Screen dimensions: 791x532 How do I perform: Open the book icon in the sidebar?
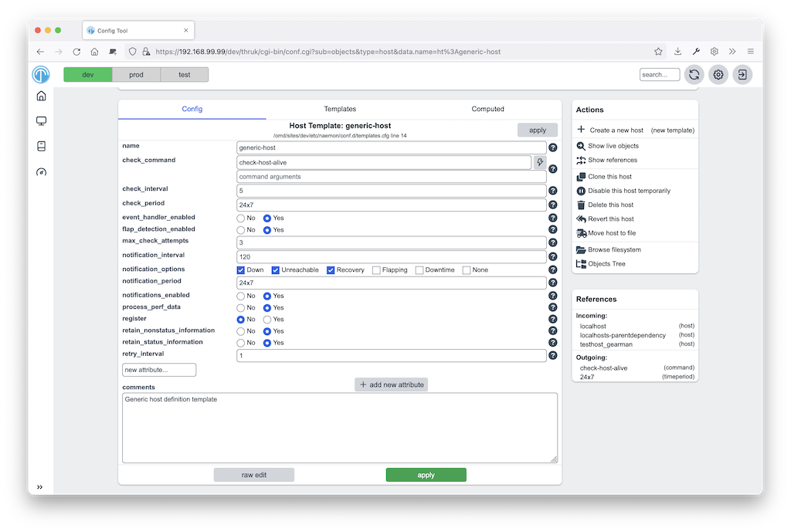point(42,146)
